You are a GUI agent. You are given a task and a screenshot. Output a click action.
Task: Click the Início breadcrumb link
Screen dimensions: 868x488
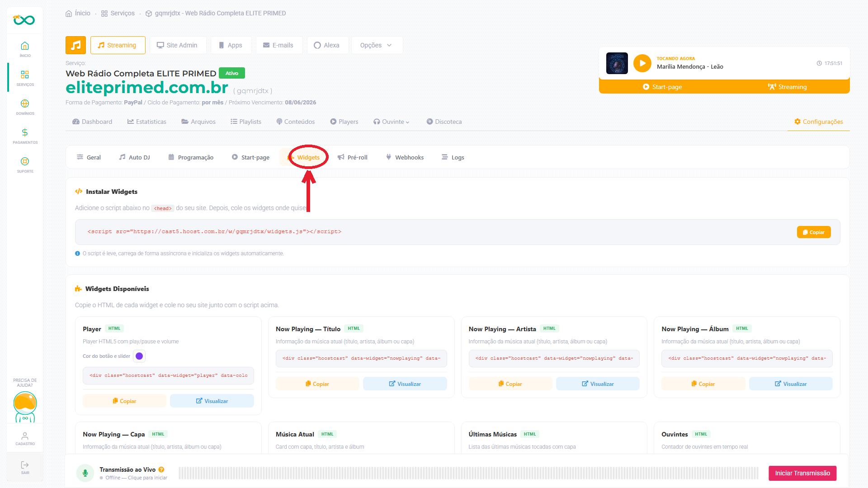[x=78, y=13]
